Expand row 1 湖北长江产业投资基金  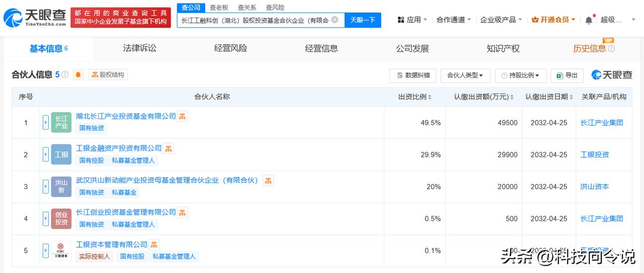(46, 122)
